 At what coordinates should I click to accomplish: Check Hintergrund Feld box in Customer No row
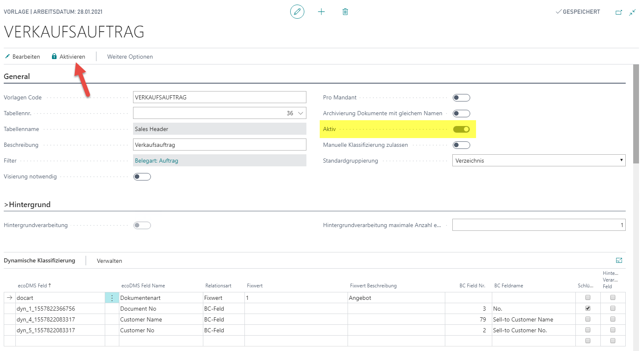coord(613,330)
